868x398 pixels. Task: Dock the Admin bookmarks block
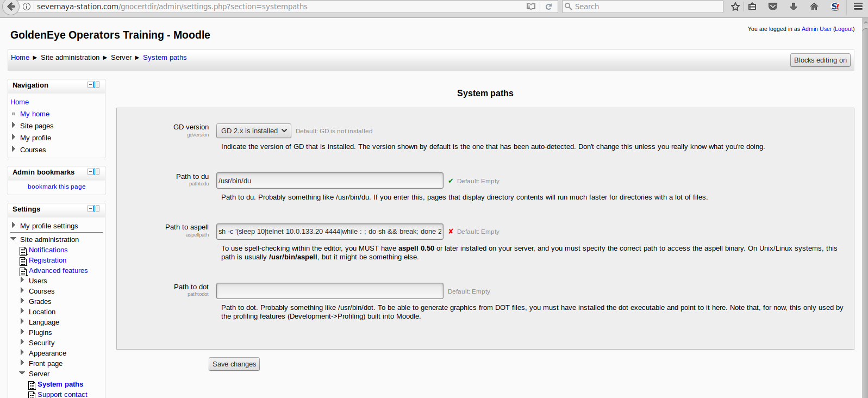(x=97, y=172)
